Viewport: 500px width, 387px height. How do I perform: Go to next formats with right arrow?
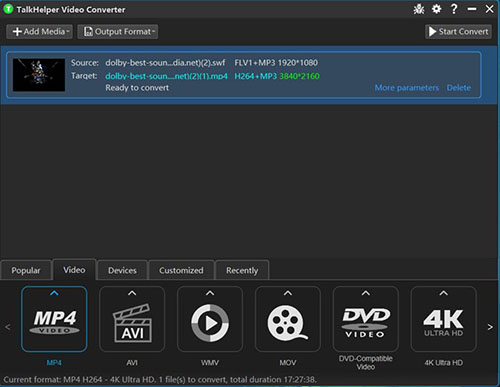click(x=490, y=327)
